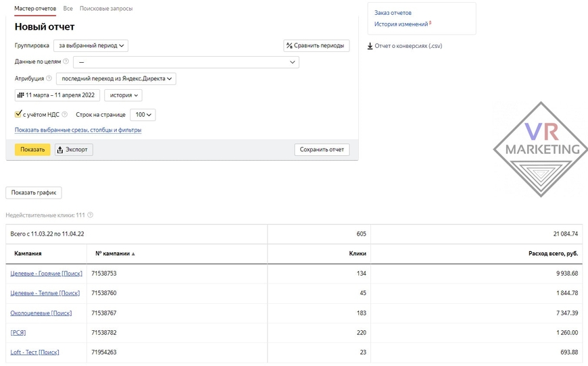Screen dimensions: 588x366
Task: Open the история dropdown
Action: tap(124, 95)
